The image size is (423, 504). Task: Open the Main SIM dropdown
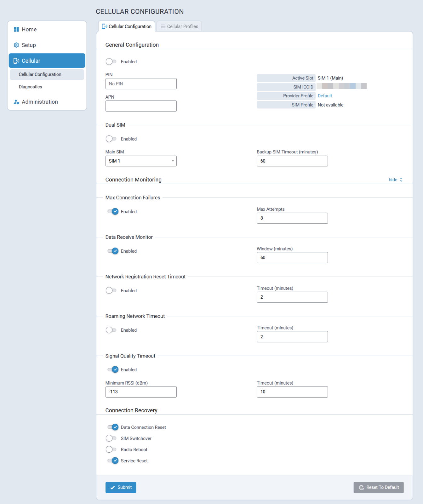[x=141, y=161]
